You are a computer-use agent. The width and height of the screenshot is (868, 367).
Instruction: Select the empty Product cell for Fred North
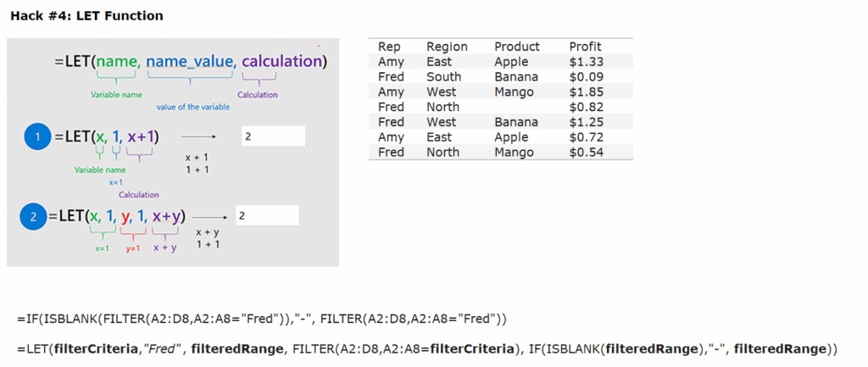click(x=523, y=107)
